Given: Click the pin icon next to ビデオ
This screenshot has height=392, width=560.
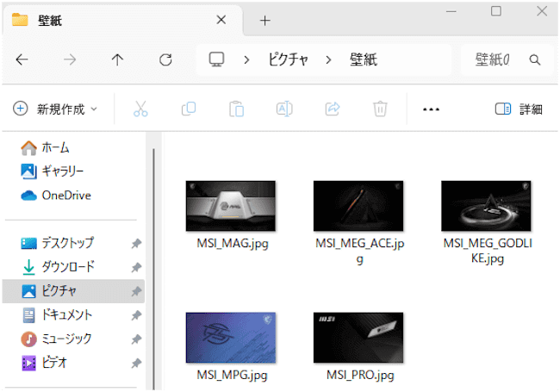Looking at the screenshot, I should tap(136, 364).
